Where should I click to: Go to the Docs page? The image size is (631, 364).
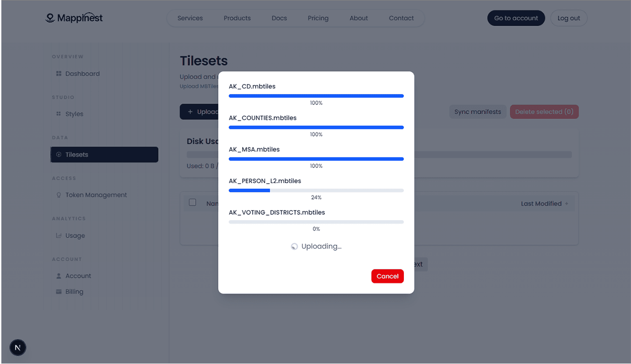(x=279, y=18)
